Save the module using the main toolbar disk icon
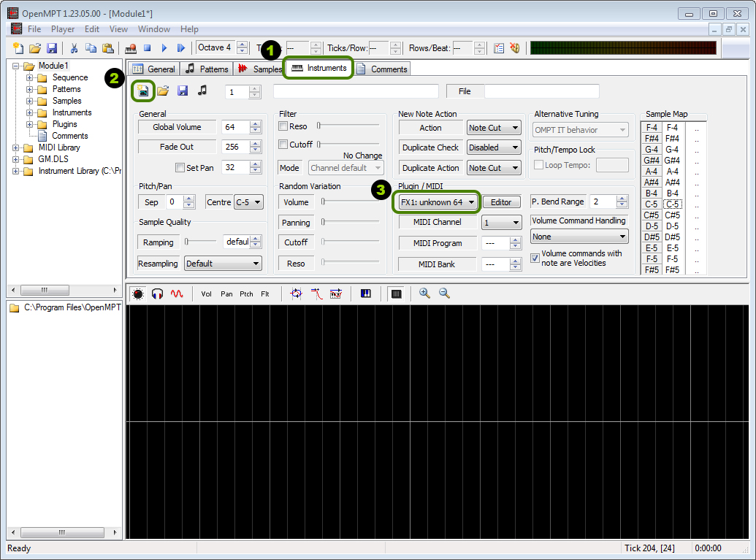Screen dimensions: 756x560 52,48
